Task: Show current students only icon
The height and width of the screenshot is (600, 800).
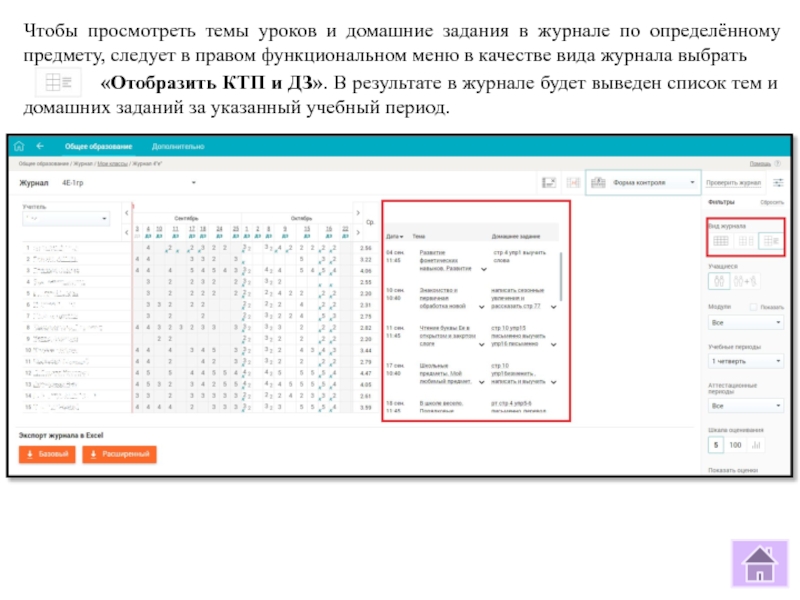Action: point(719,281)
